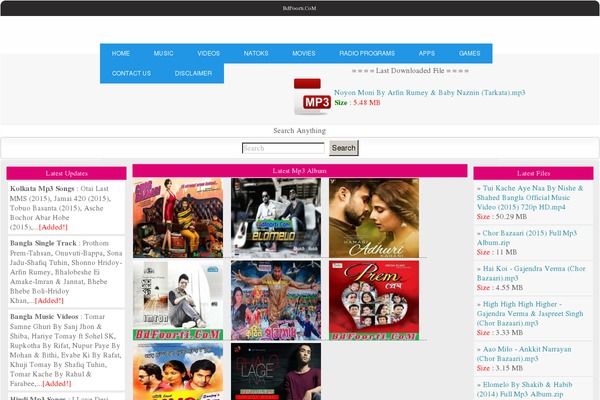600x400 pixels.
Task: Open the album cover with woman in red dress
Action: [178, 218]
